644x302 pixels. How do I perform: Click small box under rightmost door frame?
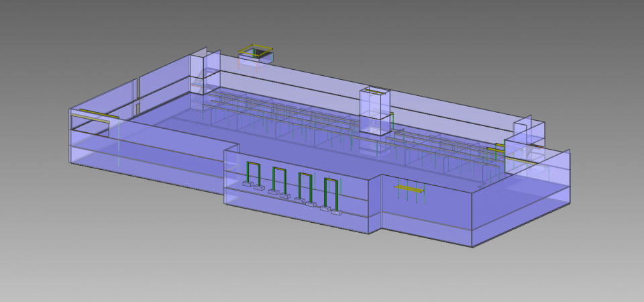tap(336, 213)
